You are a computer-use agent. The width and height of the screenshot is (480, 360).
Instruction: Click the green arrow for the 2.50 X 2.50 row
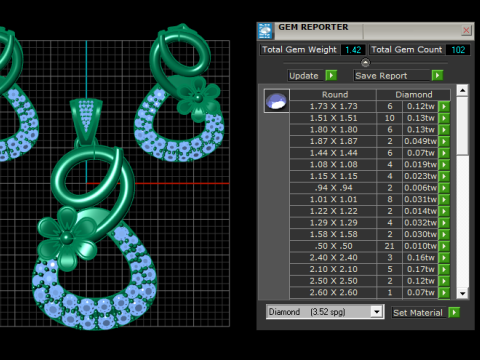point(444,281)
